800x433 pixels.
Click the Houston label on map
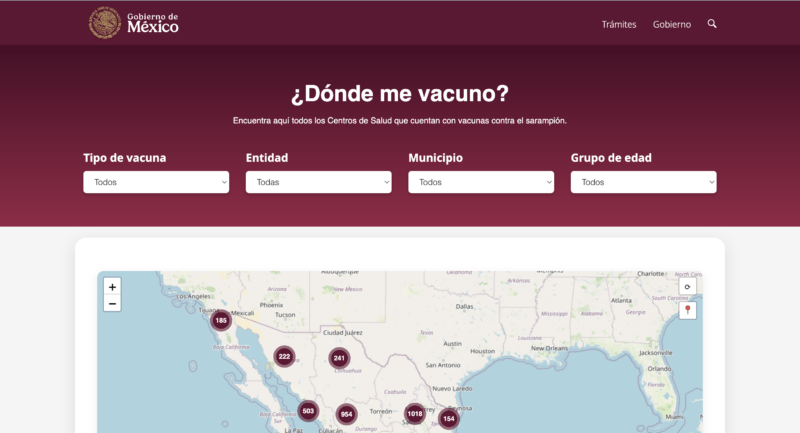pyautogui.click(x=482, y=351)
